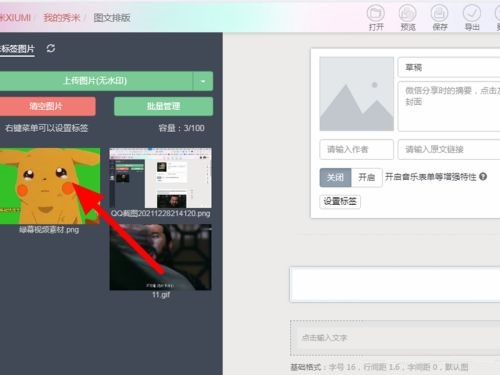The height and width of the screenshot is (375, 500).
Task: Click the 点击输入文字 text block
Action: 395,338
